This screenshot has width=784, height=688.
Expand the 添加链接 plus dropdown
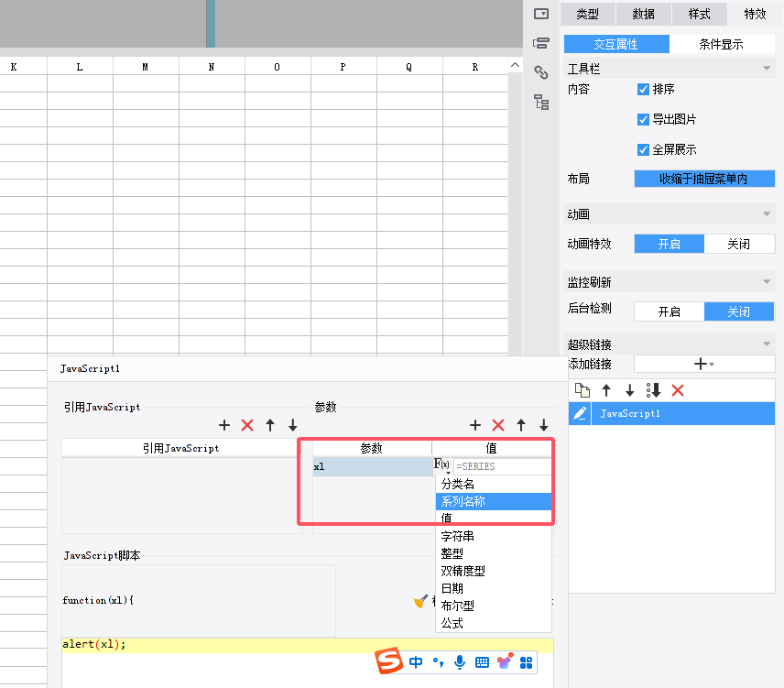(704, 364)
